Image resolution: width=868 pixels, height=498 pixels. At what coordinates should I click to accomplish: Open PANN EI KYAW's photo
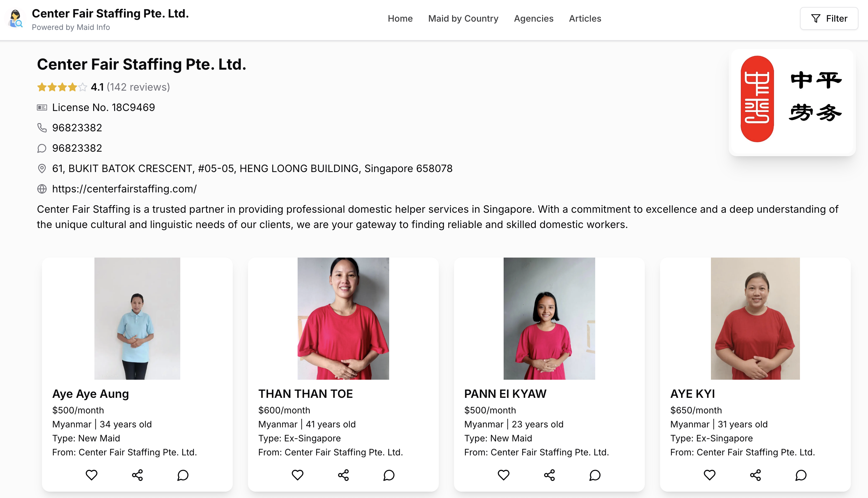[549, 318]
